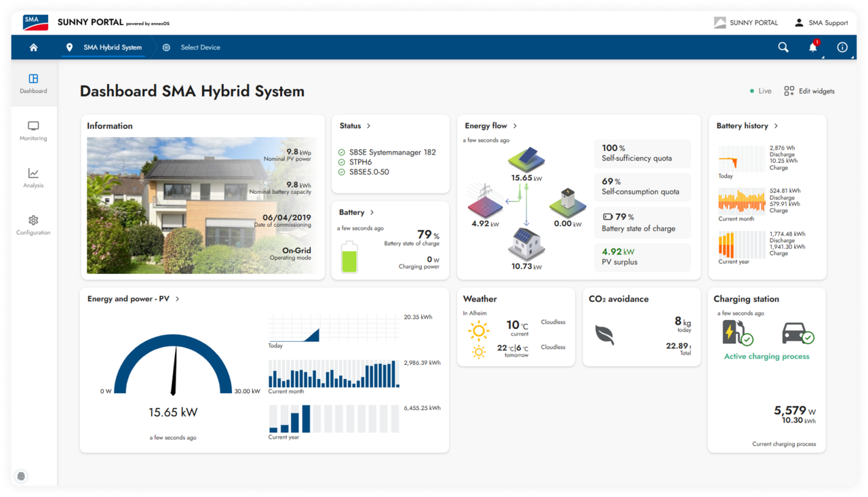Click the fingerprint icon at the sidebar bottom

tap(22, 476)
